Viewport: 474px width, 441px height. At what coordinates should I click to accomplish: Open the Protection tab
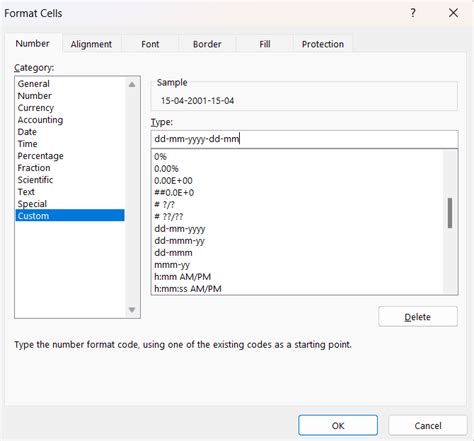323,44
